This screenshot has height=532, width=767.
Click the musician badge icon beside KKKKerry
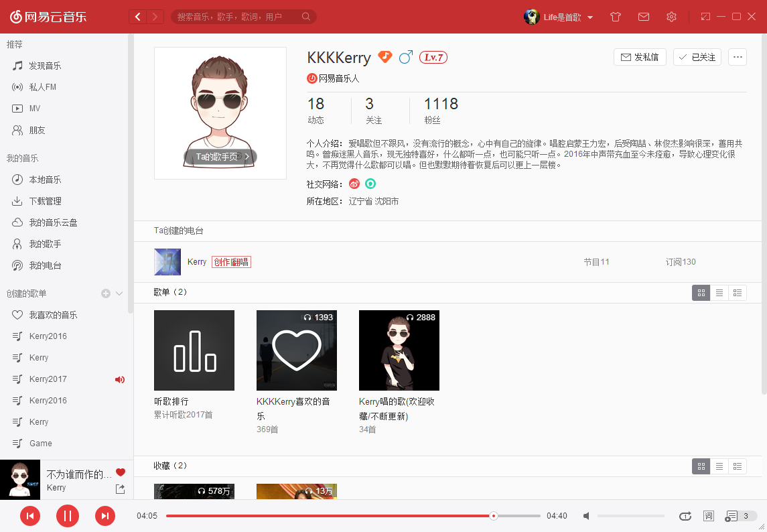385,57
